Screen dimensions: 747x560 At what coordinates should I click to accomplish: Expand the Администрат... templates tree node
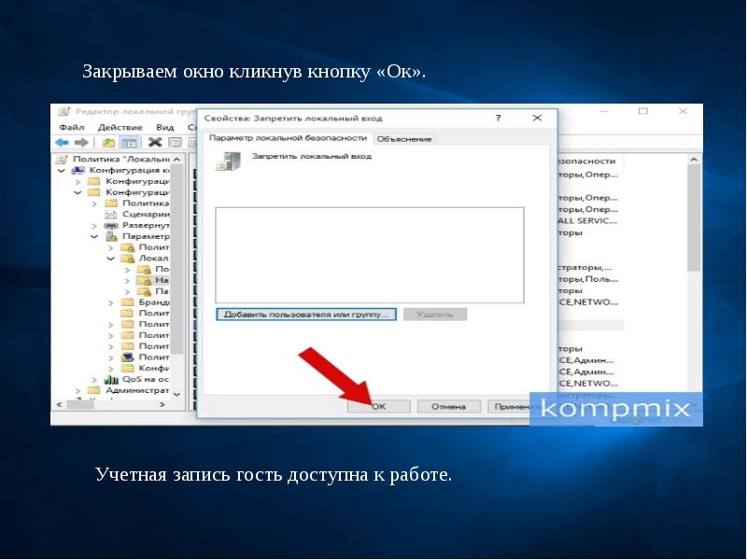tap(94, 391)
